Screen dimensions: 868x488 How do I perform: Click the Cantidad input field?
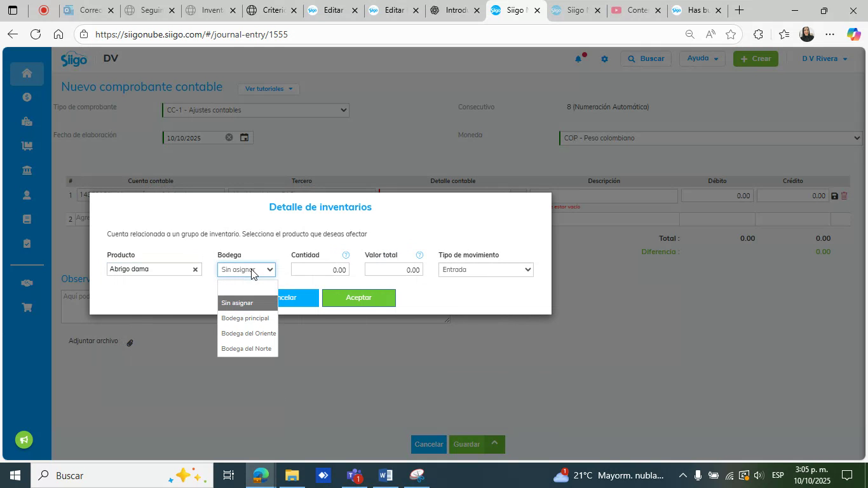(320, 269)
